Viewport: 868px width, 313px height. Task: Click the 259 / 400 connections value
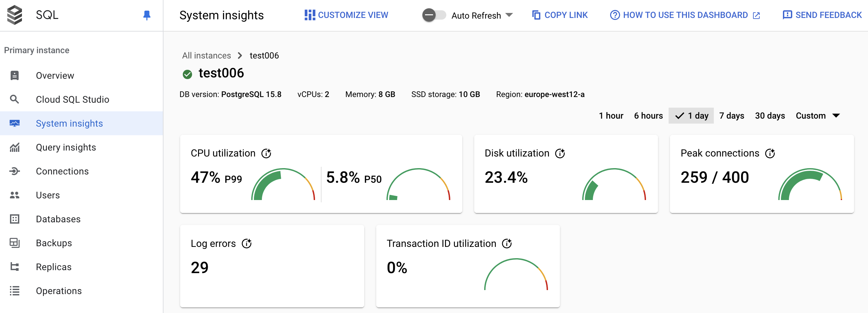[x=715, y=177]
